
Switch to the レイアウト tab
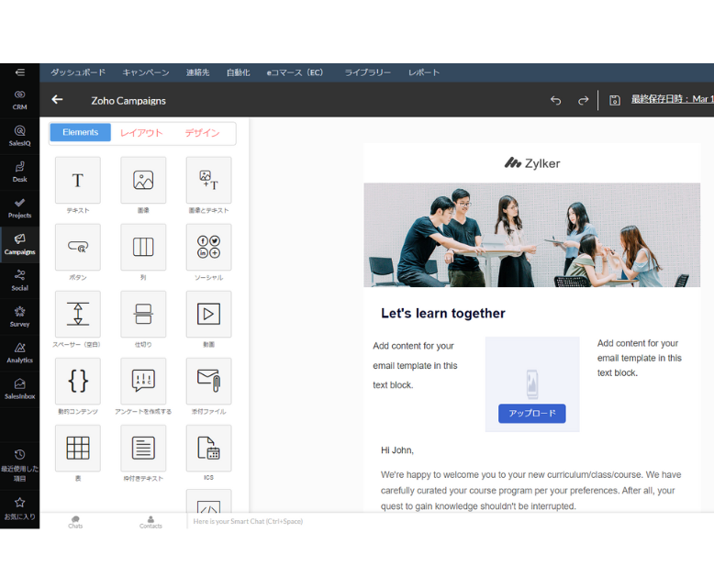pos(141,133)
